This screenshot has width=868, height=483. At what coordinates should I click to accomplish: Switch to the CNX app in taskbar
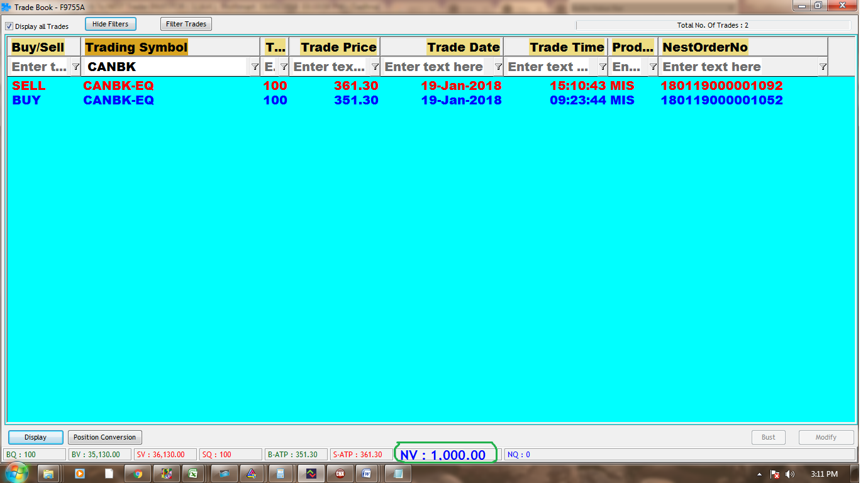(340, 473)
